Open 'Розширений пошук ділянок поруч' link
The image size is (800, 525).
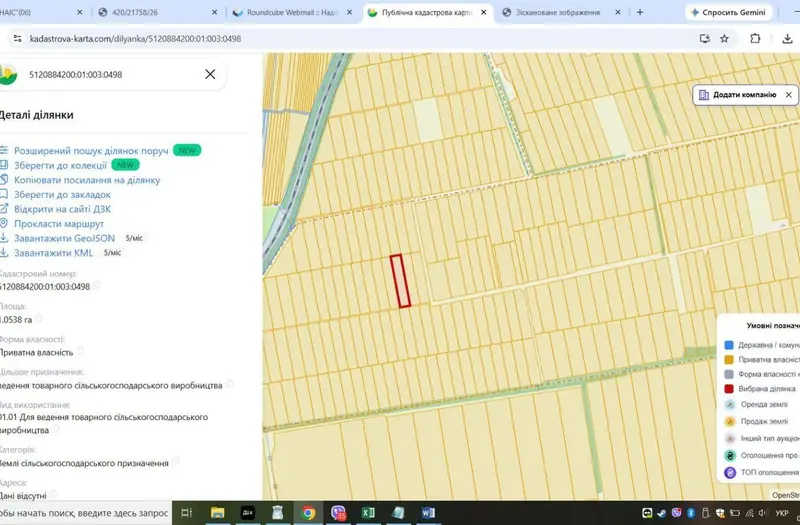pos(91,151)
